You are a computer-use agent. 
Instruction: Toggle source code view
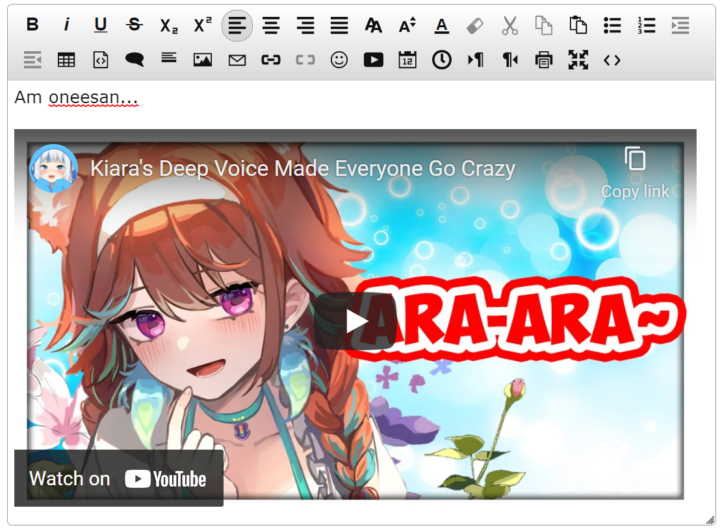click(x=612, y=60)
